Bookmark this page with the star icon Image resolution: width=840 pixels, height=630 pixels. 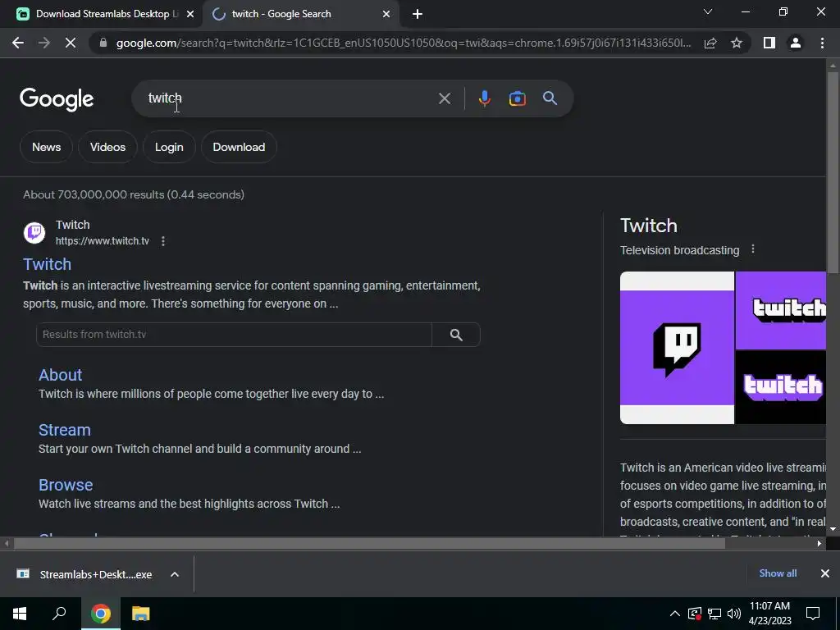coord(737,43)
